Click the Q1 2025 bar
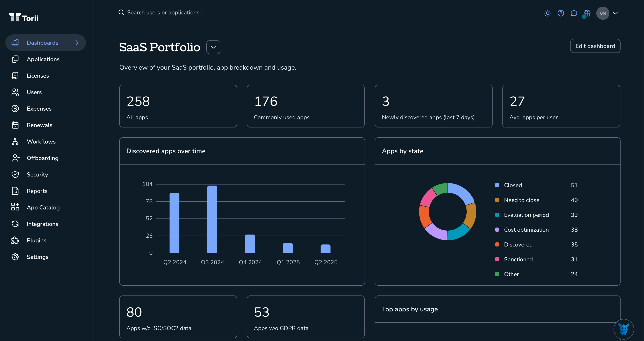 pyautogui.click(x=288, y=248)
